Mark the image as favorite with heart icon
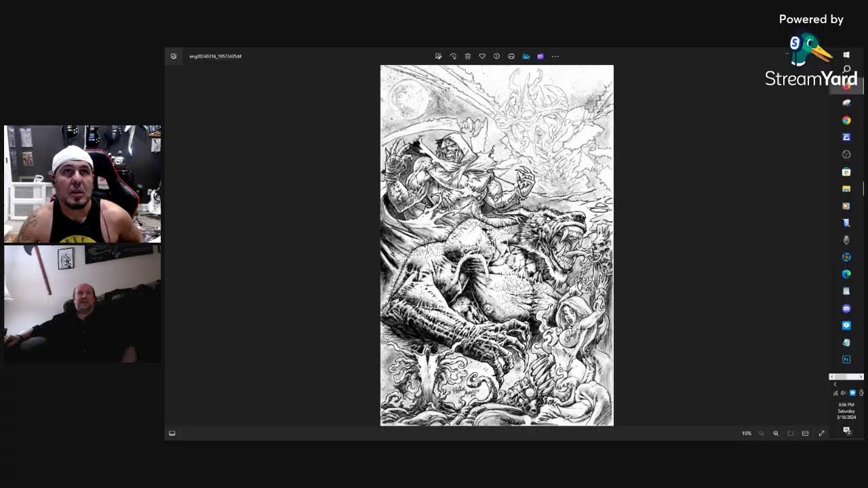The width and height of the screenshot is (868, 488). pyautogui.click(x=482, y=56)
